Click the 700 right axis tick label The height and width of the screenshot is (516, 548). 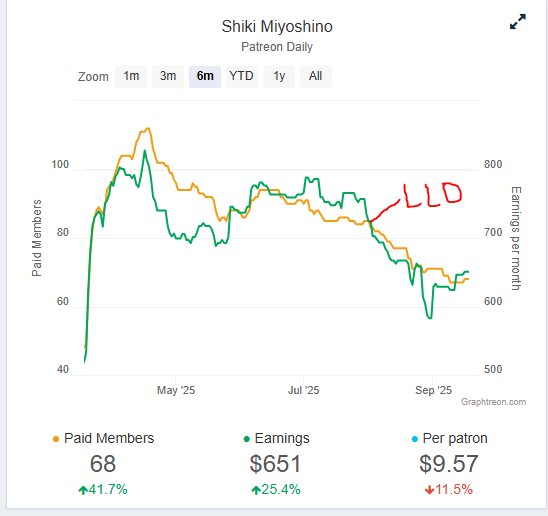[493, 232]
